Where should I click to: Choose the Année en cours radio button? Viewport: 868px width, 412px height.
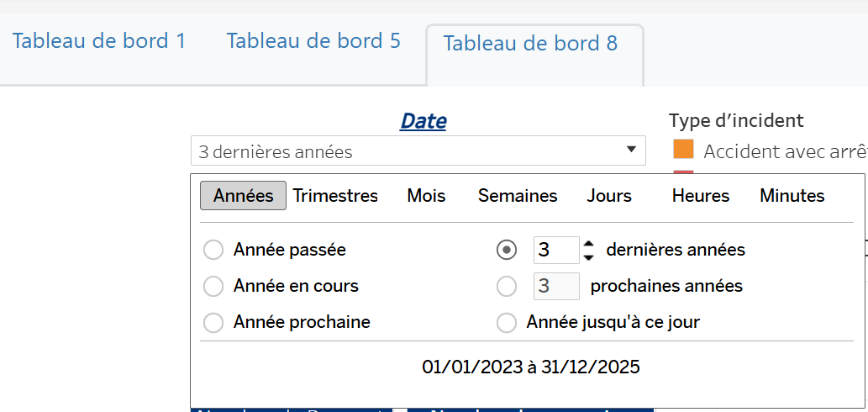(214, 286)
